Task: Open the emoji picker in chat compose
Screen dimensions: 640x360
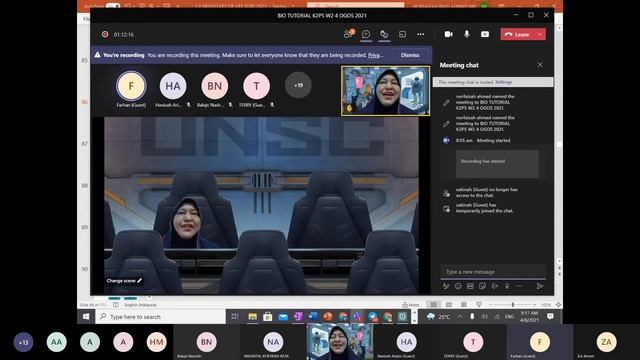Action: 458,286
